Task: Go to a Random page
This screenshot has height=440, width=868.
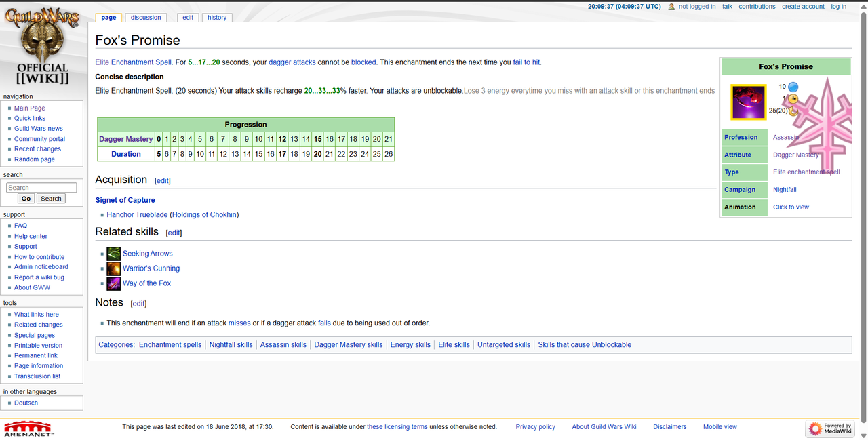Action: 35,159
